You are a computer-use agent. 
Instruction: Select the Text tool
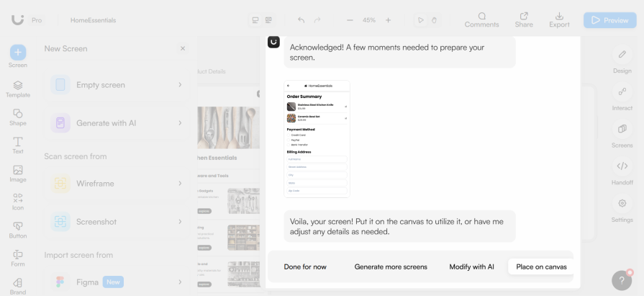(x=18, y=145)
